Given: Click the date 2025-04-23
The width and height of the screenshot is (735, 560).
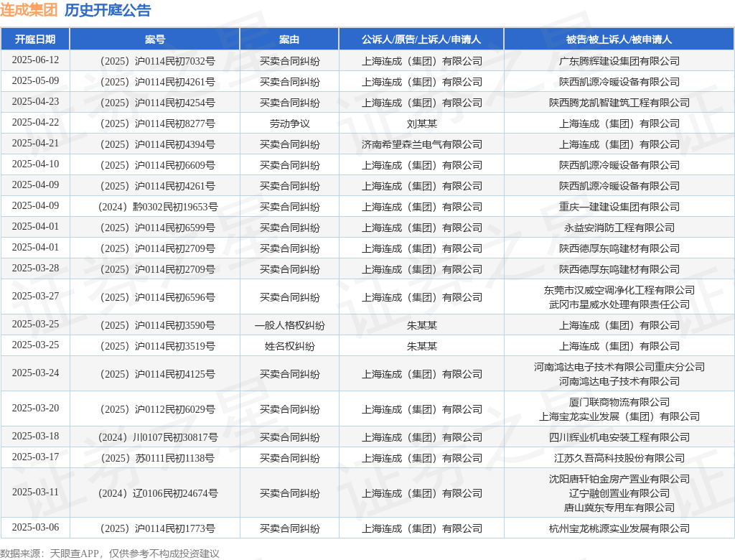Looking at the screenshot, I should 35,102.
